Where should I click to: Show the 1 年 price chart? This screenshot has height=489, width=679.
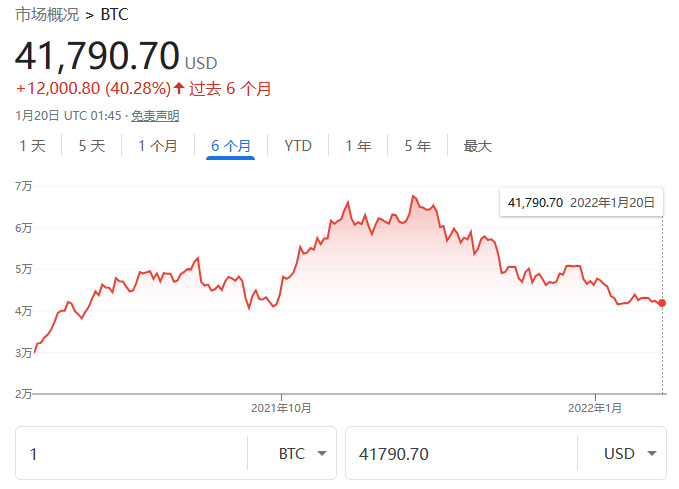(x=358, y=146)
